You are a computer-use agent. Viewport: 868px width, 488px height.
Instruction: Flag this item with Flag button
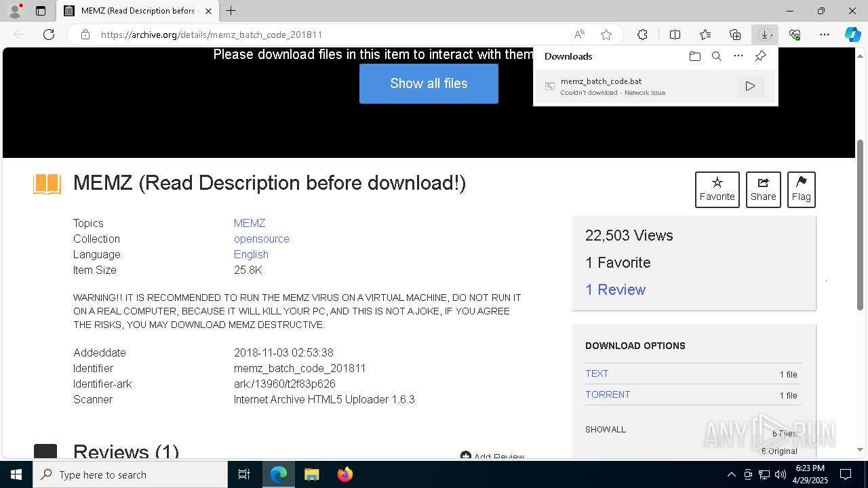tap(802, 189)
